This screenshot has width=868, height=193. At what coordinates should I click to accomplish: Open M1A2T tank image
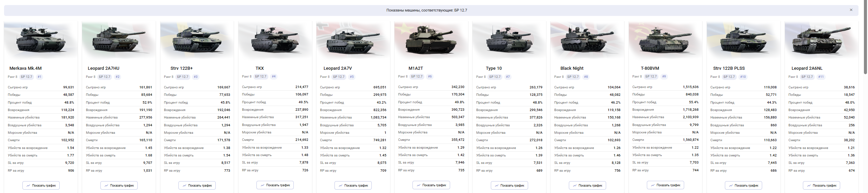click(431, 40)
